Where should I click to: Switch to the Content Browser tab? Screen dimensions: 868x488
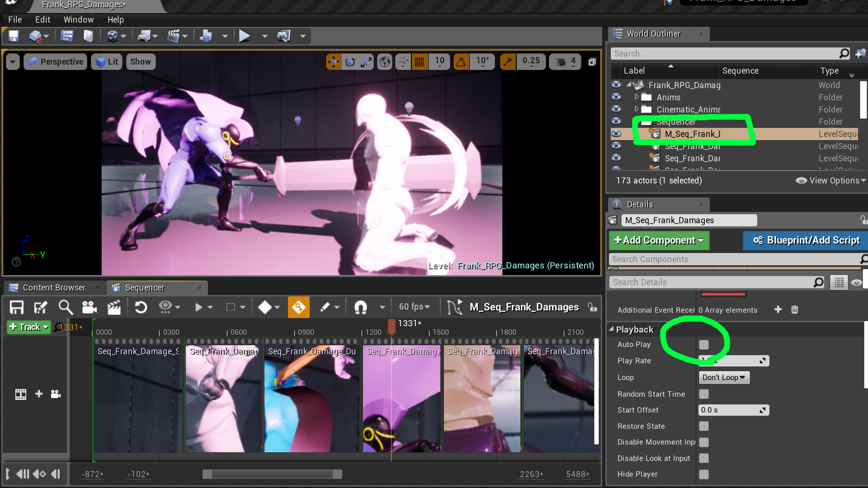coord(53,288)
